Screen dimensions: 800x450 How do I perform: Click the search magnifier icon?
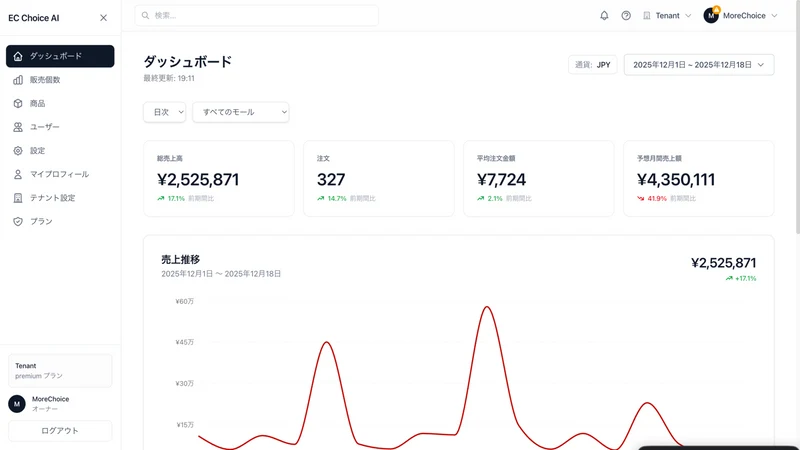point(145,15)
